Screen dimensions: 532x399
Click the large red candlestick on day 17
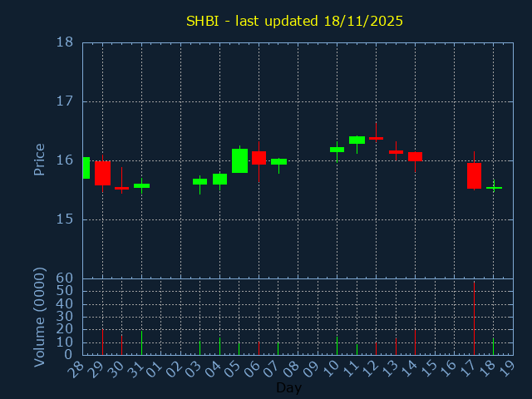474,175
